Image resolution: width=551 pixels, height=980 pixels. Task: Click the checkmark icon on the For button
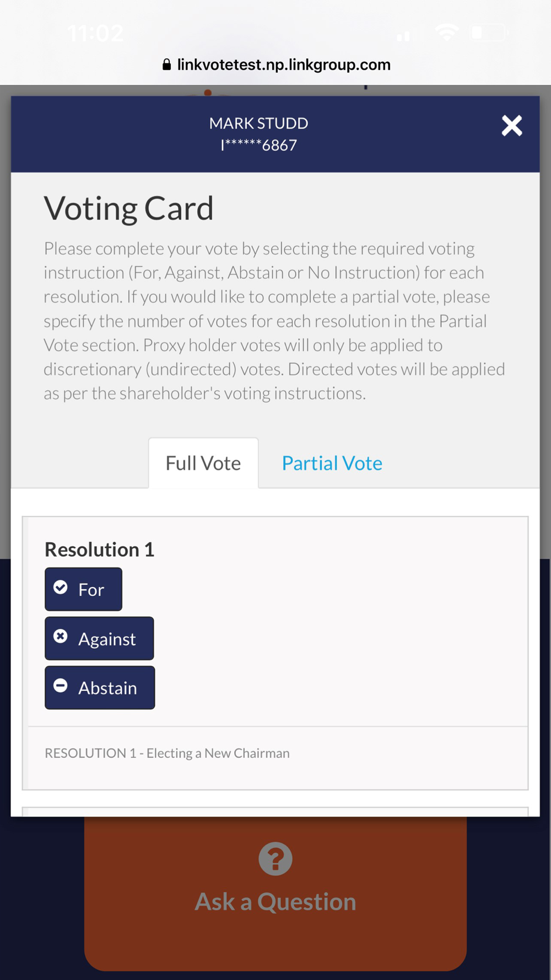61,588
